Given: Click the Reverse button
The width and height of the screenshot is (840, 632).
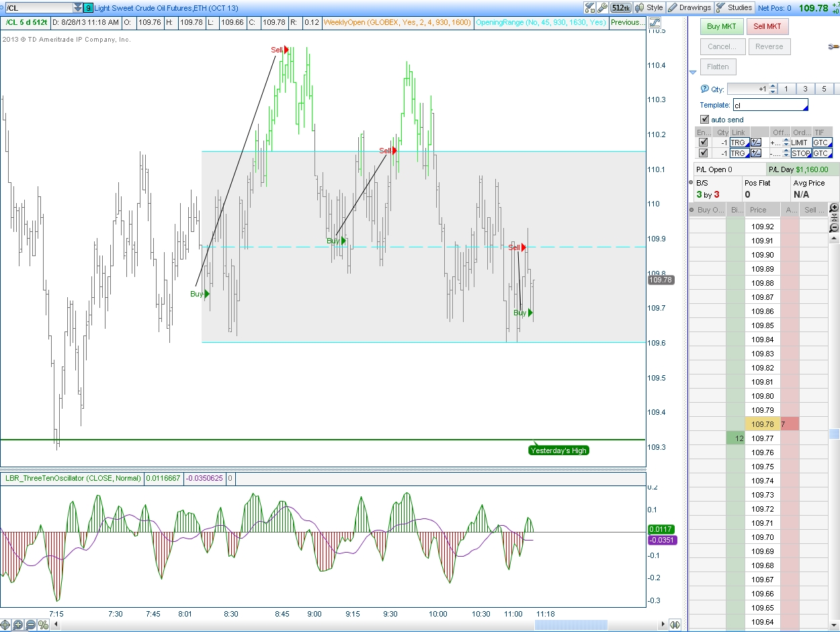Looking at the screenshot, I should 769,46.
